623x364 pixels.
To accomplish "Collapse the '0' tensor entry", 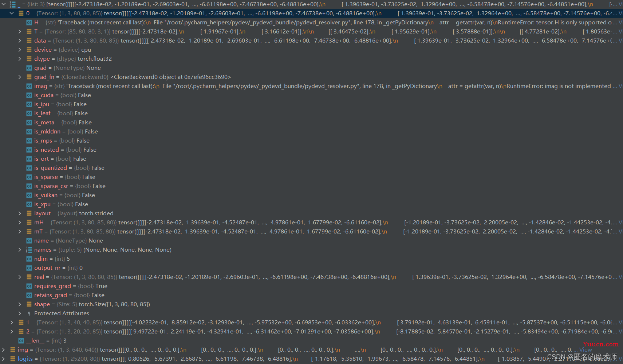I will pos(12,13).
